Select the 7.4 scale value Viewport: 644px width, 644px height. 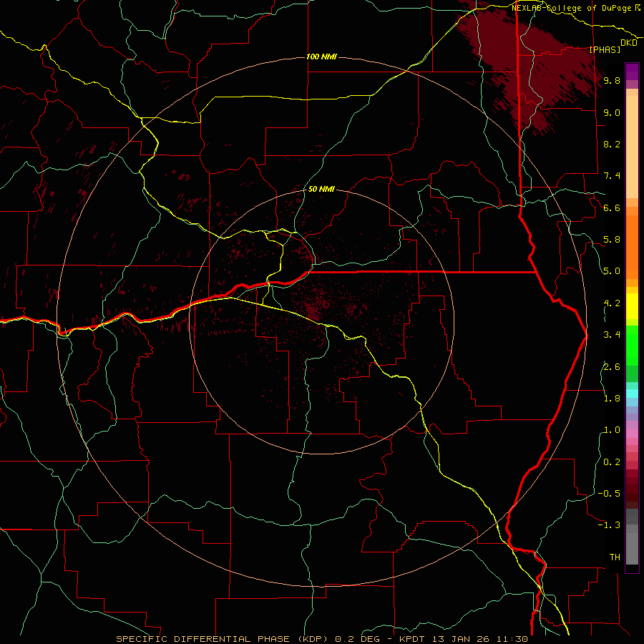tap(612, 176)
